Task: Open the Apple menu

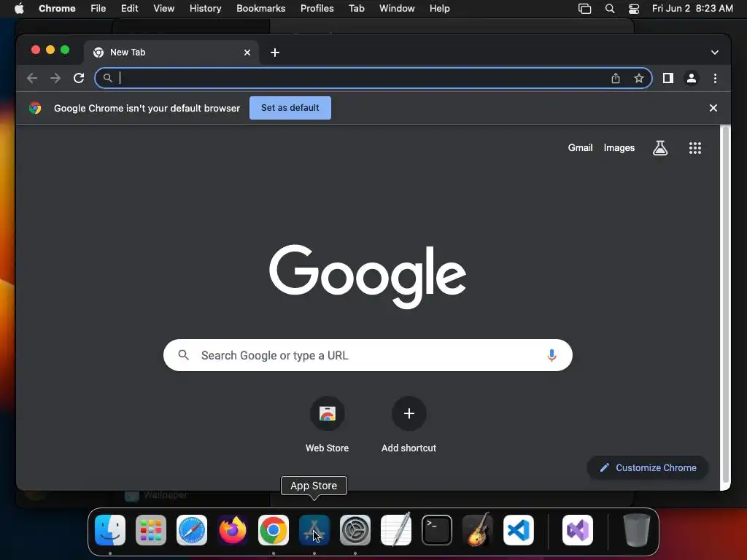Action: pos(19,8)
